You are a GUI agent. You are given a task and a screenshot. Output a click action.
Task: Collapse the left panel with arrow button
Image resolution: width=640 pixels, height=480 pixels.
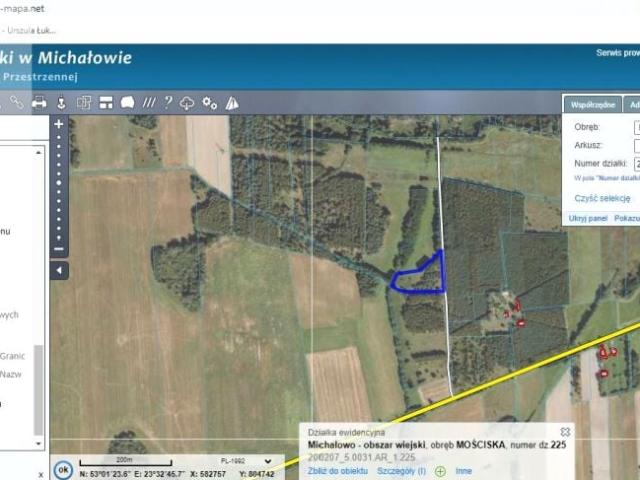coord(59,271)
